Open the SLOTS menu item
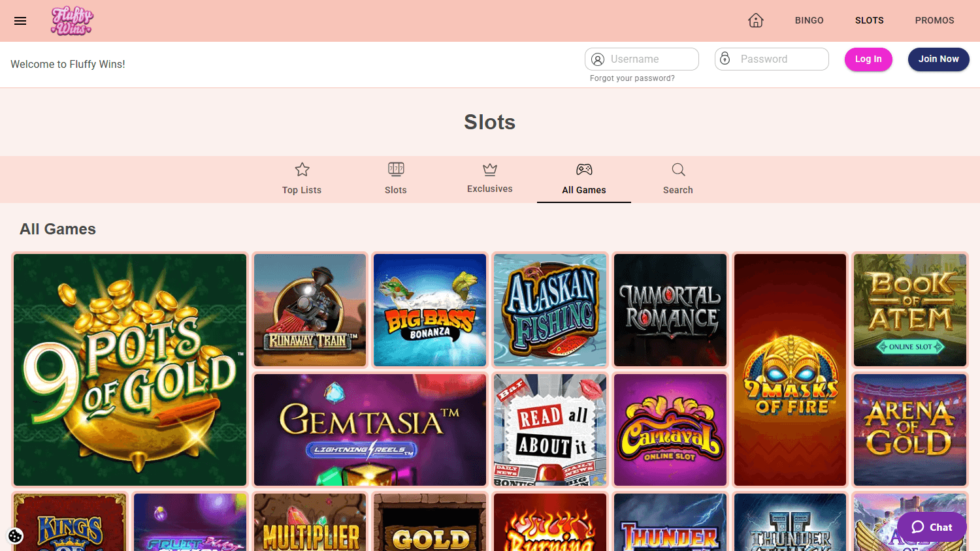 pos(870,20)
